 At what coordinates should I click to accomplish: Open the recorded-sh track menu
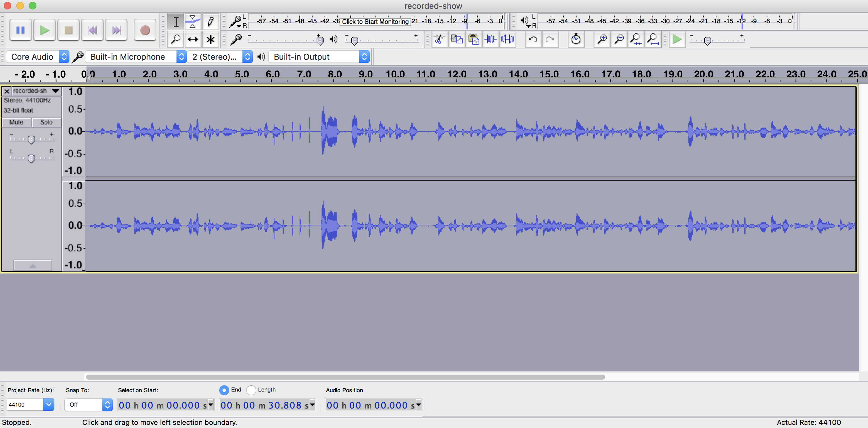tap(56, 91)
